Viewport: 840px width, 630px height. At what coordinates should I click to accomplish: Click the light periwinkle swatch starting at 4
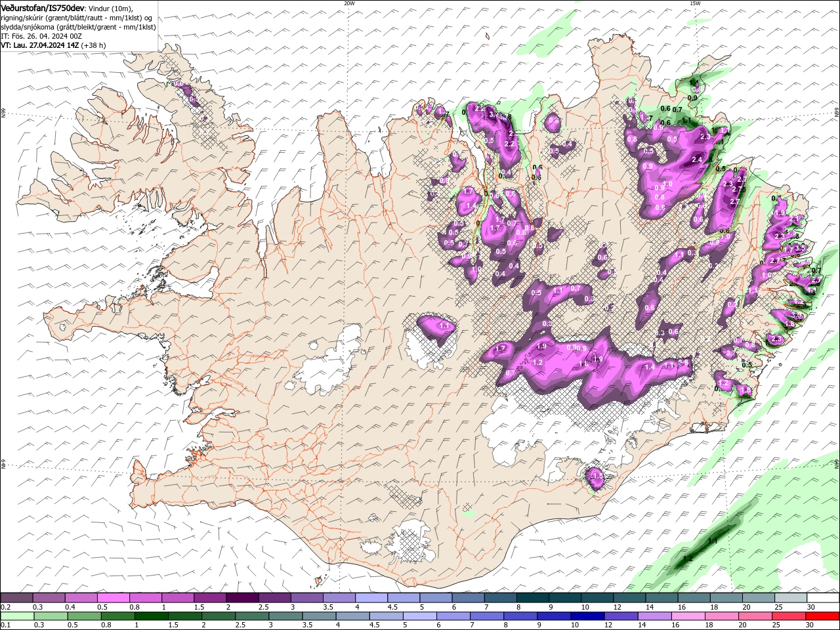tap(371, 598)
